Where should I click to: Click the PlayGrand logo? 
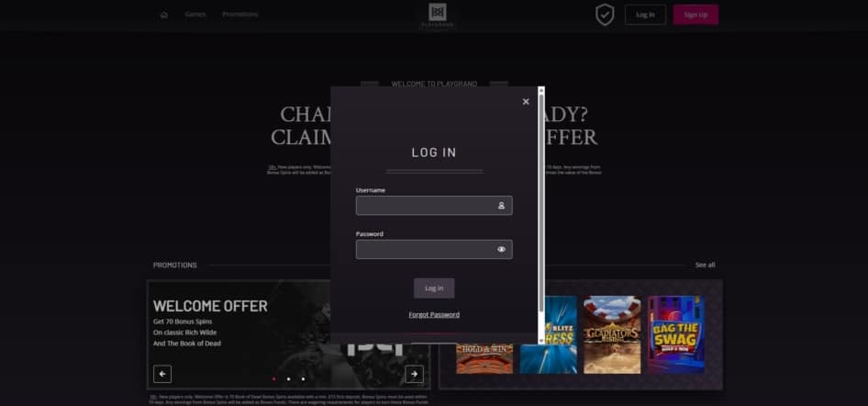[x=438, y=16]
